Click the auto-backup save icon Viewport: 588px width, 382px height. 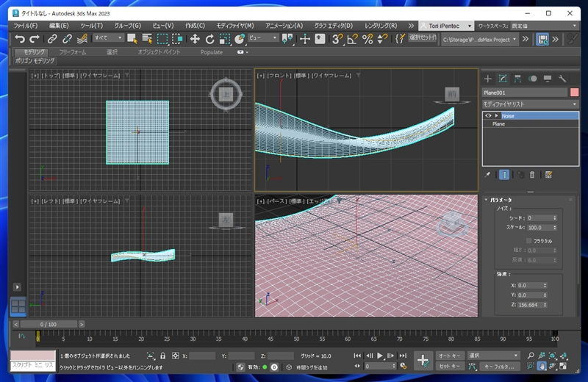click(x=542, y=40)
